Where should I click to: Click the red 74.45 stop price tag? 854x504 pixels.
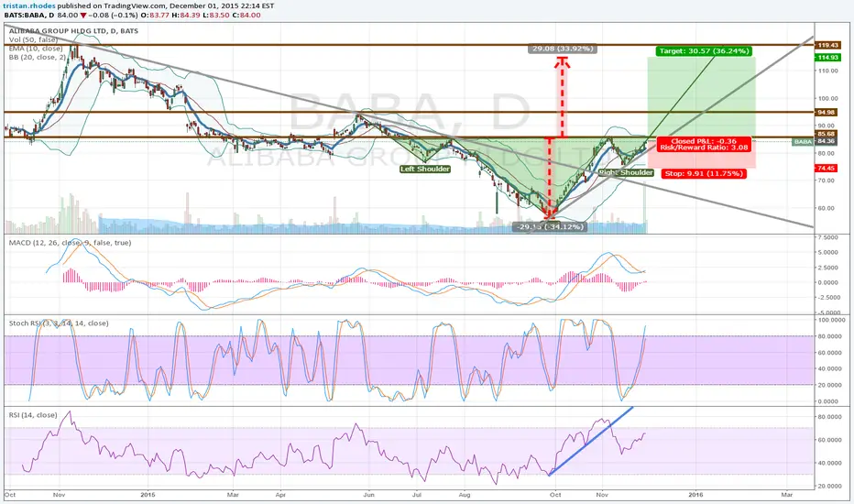[826, 169]
